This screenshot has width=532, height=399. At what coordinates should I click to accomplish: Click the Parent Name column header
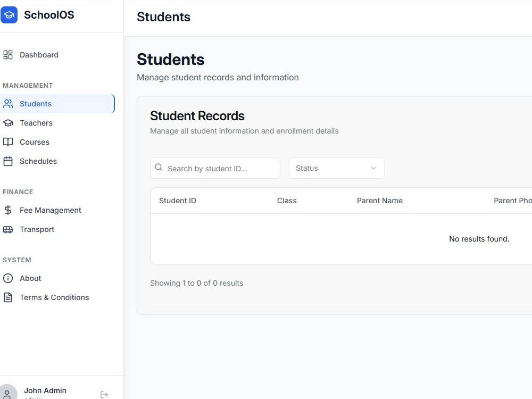(380, 201)
